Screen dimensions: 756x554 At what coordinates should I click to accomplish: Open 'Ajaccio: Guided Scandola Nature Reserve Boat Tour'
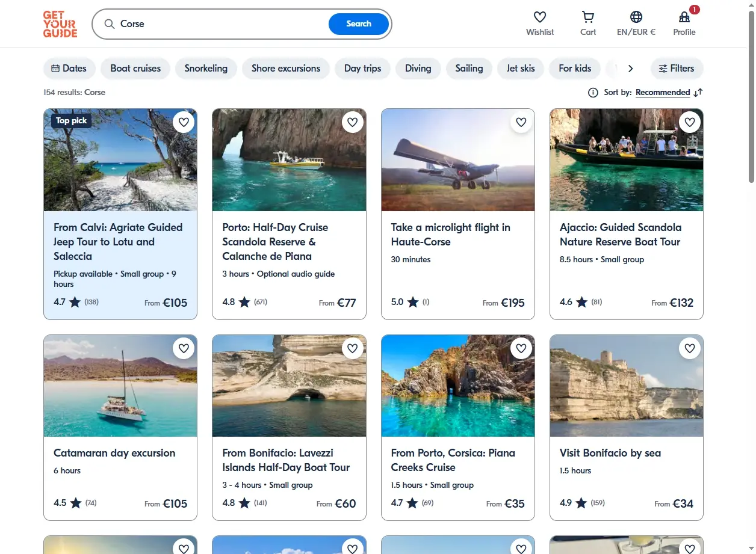pyautogui.click(x=621, y=235)
